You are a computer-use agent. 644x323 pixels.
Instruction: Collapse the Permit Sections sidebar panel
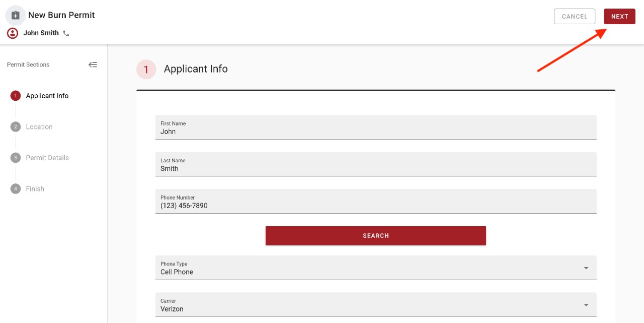(x=93, y=64)
